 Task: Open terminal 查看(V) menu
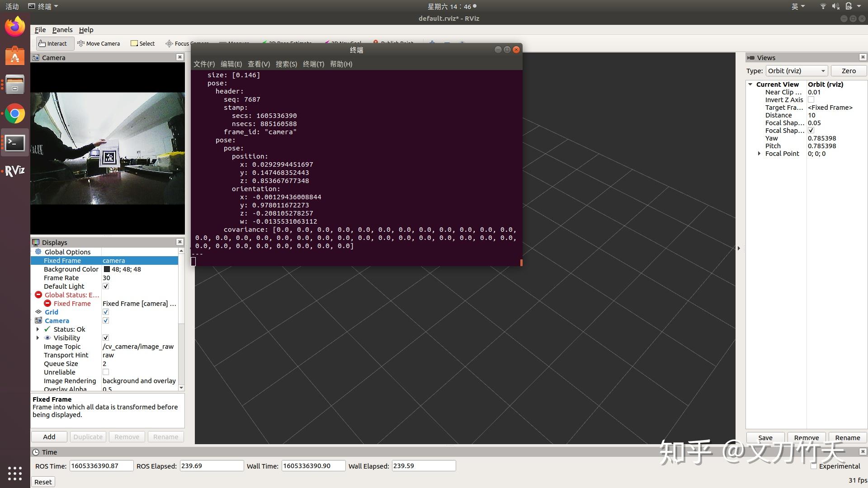259,64
